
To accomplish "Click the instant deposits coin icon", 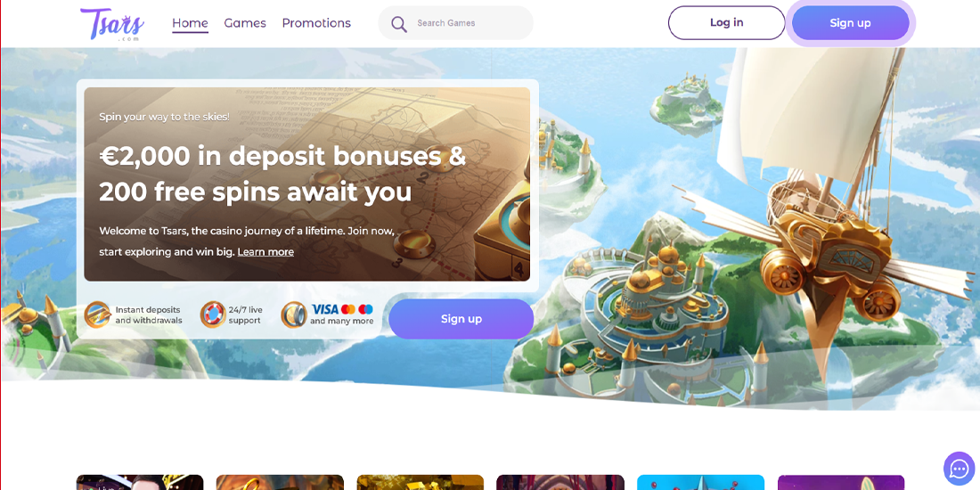I will pos(97,314).
